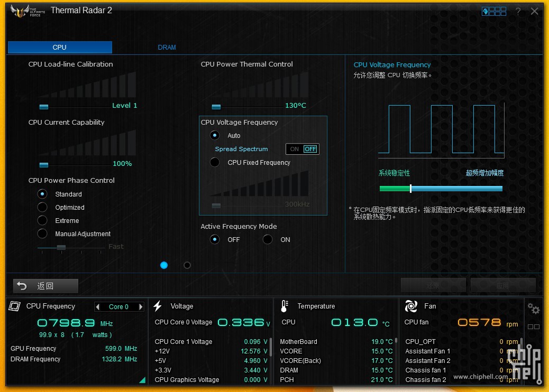Click the CPU Core 1 Voltage row
This screenshot has width=549, height=392.
point(211,342)
